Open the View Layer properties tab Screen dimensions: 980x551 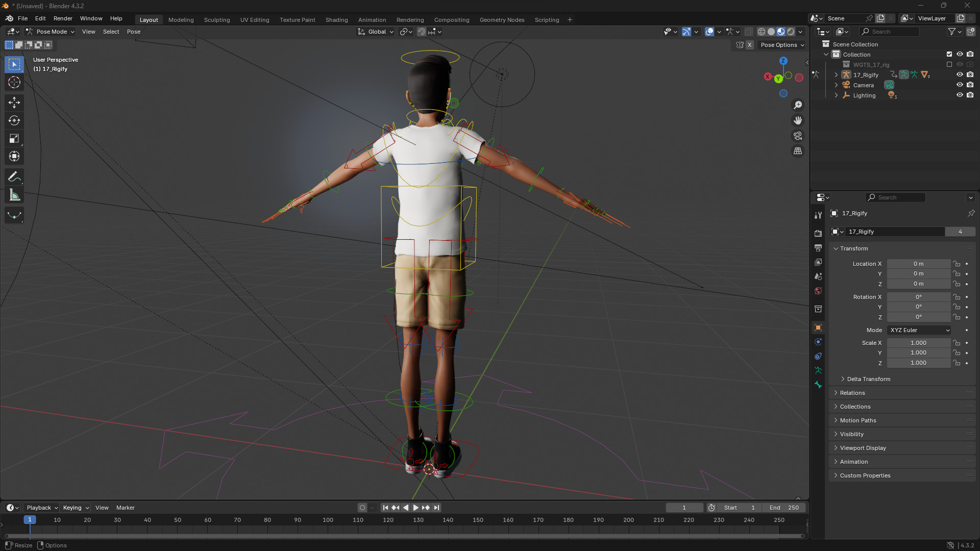[x=818, y=262]
